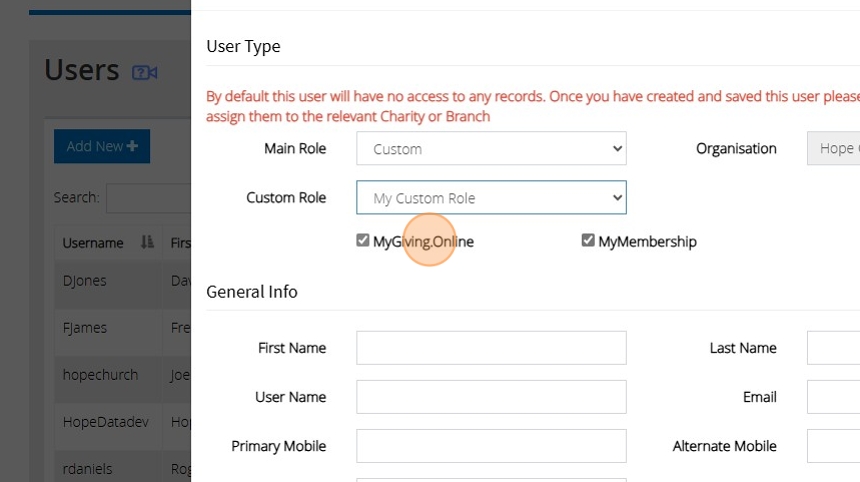Click the Email input field
Screen dimensions: 860x482
pyautogui.click(x=833, y=397)
